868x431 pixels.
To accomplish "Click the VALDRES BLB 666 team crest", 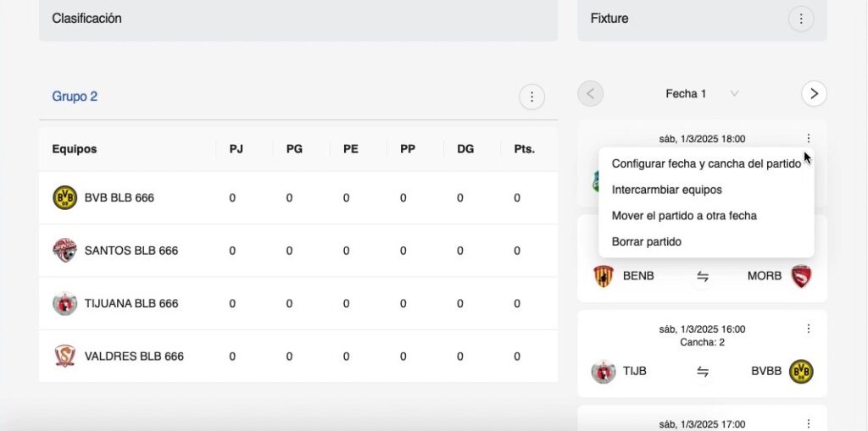I will 64,356.
